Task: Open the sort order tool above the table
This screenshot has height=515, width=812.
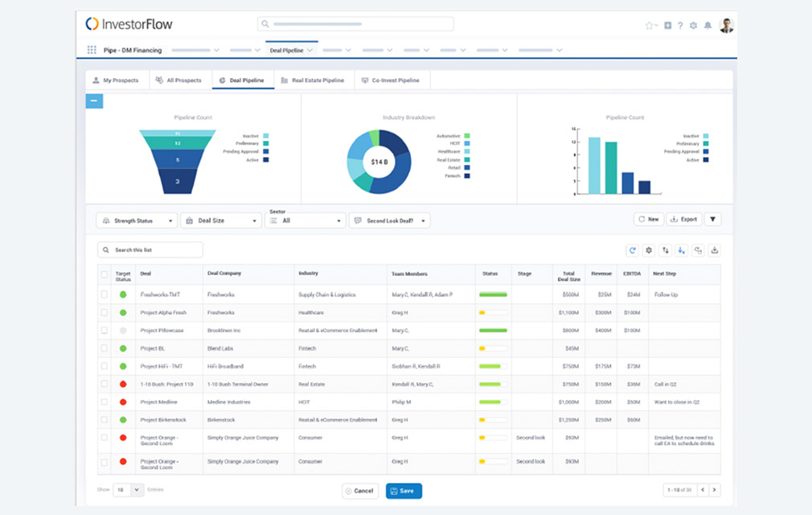Action: coord(664,250)
